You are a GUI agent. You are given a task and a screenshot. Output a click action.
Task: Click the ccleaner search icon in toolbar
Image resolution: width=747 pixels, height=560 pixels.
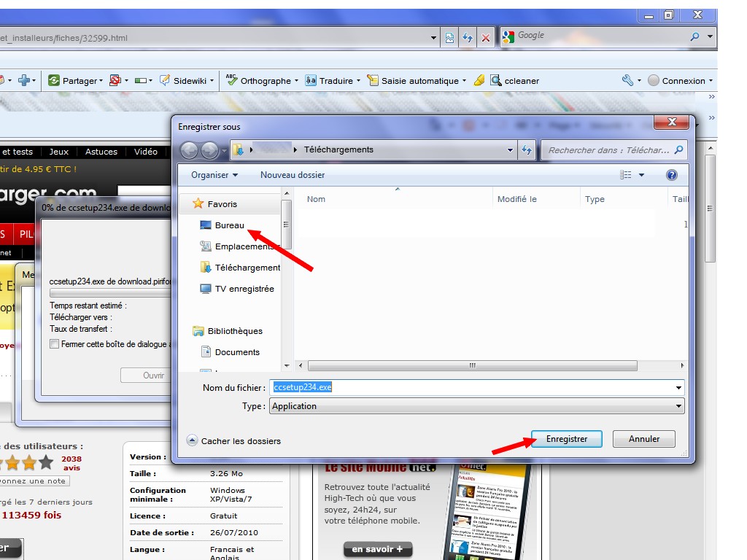(x=496, y=81)
